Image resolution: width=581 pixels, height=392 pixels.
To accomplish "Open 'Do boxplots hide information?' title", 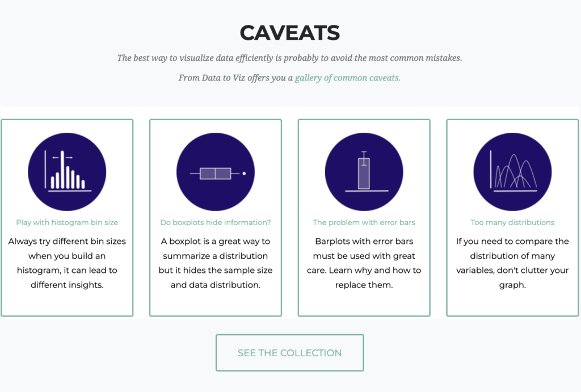I will coord(216,222).
